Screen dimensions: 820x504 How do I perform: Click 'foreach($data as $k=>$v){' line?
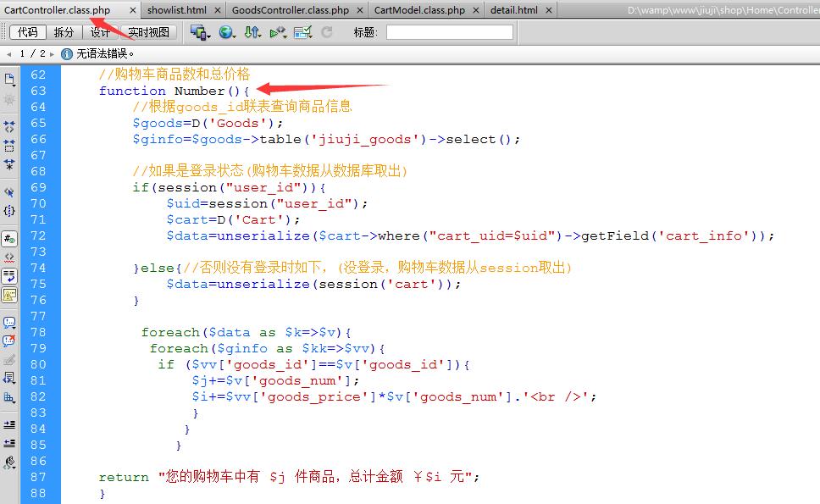pyautogui.click(x=246, y=333)
